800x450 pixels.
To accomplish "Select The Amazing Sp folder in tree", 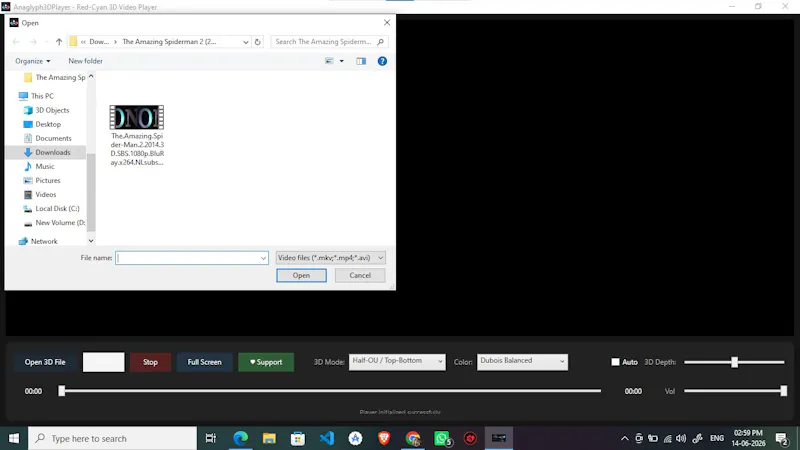I will (x=55, y=78).
